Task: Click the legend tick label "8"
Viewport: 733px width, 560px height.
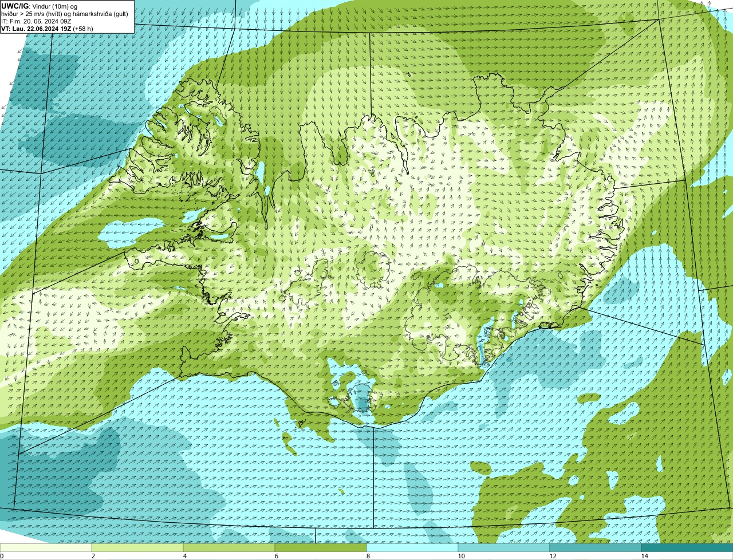Action: pos(368,556)
